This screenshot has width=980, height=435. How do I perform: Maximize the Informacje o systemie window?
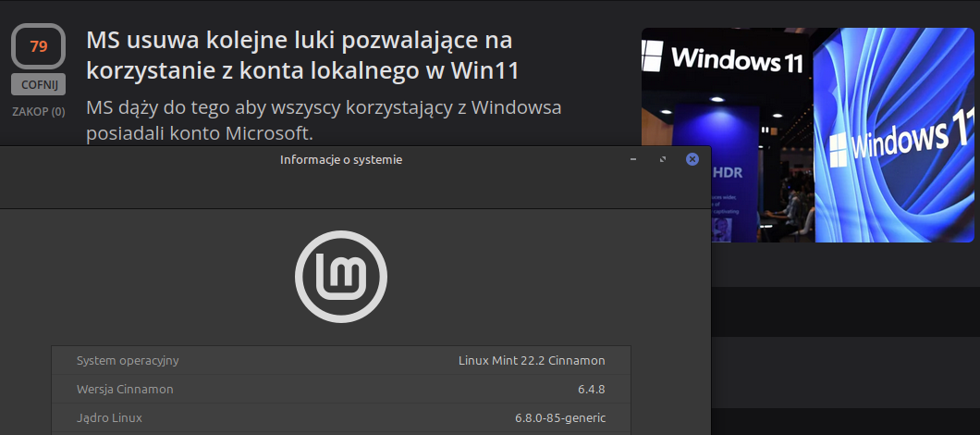click(x=663, y=159)
